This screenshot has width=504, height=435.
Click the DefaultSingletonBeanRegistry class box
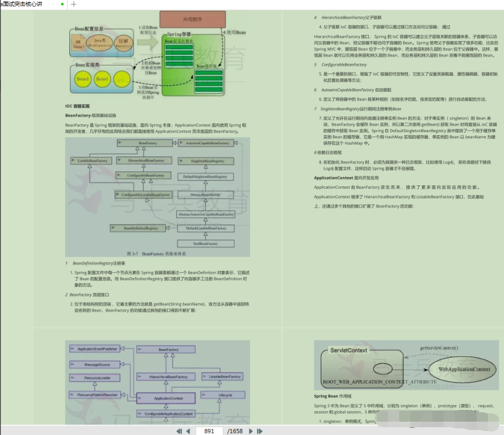[206, 176]
